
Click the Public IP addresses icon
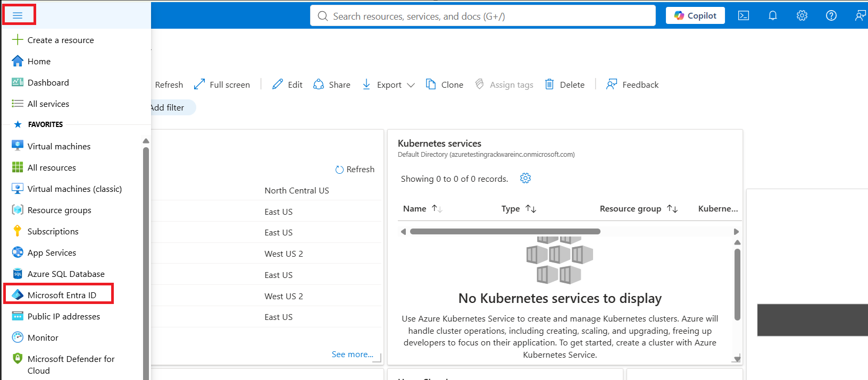pyautogui.click(x=18, y=316)
